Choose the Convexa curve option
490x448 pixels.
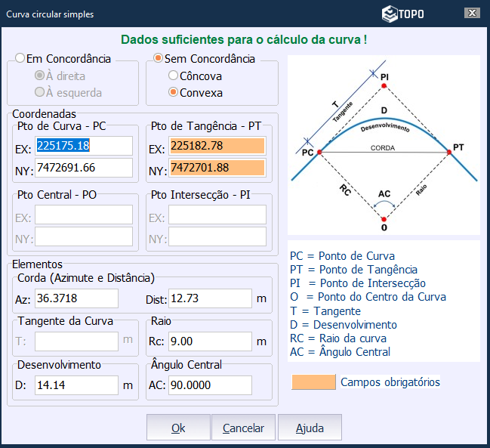click(173, 93)
